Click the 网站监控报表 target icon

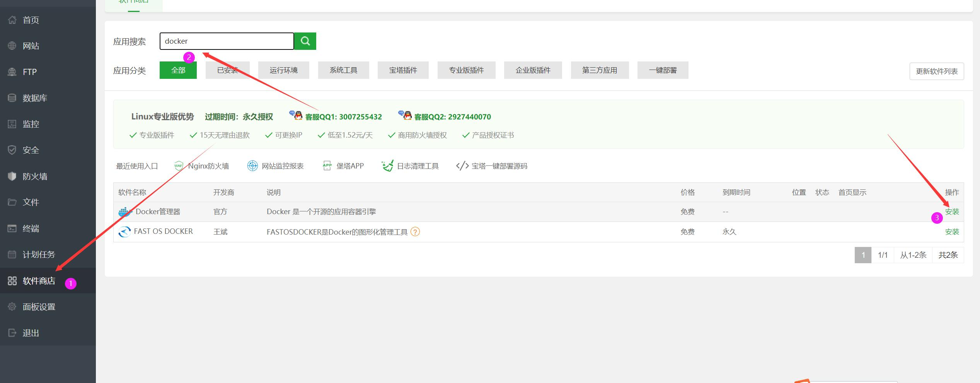(x=252, y=166)
